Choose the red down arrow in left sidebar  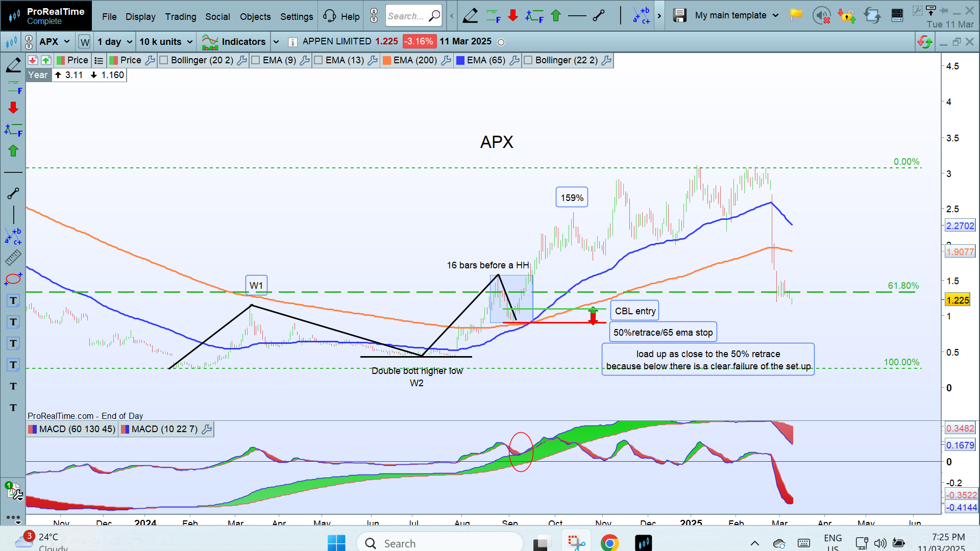[13, 108]
